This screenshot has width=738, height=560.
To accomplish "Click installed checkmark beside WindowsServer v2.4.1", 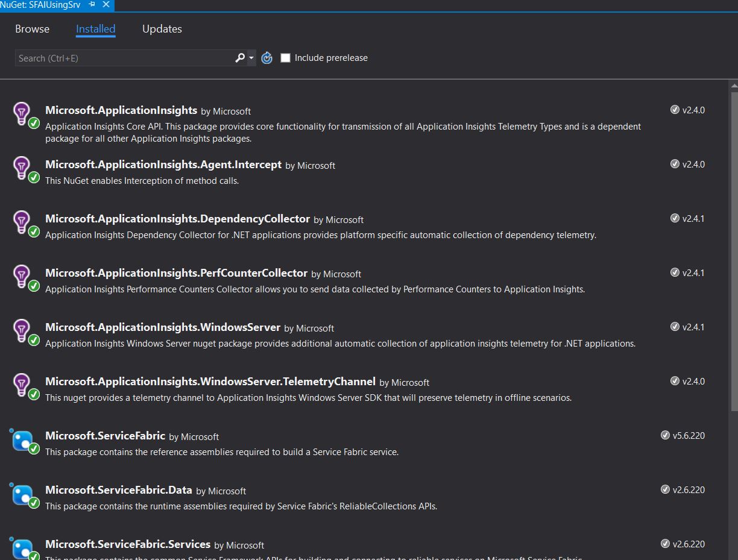I will pyautogui.click(x=675, y=327).
